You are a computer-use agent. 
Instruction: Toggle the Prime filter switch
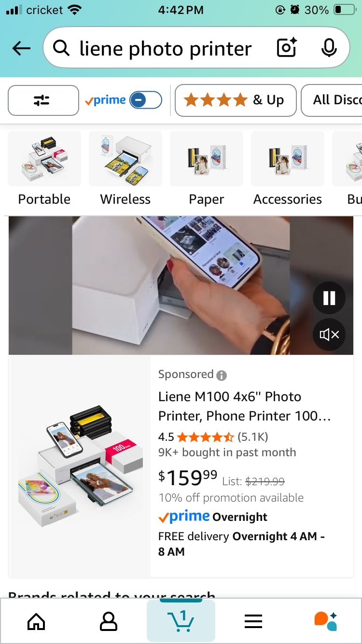146,100
